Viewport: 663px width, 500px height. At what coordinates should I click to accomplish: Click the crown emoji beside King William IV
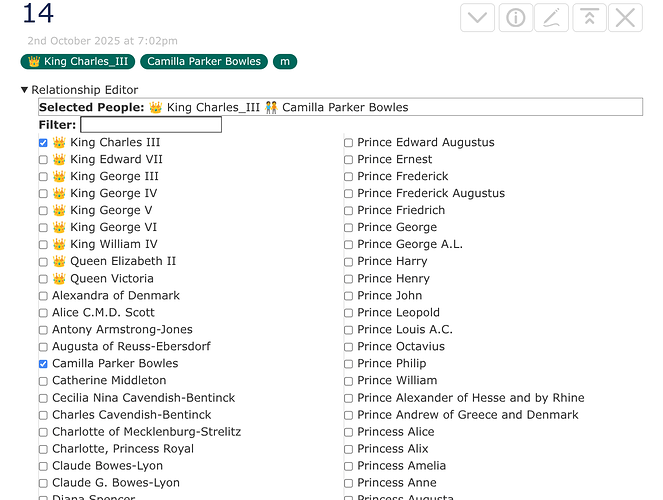click(59, 245)
